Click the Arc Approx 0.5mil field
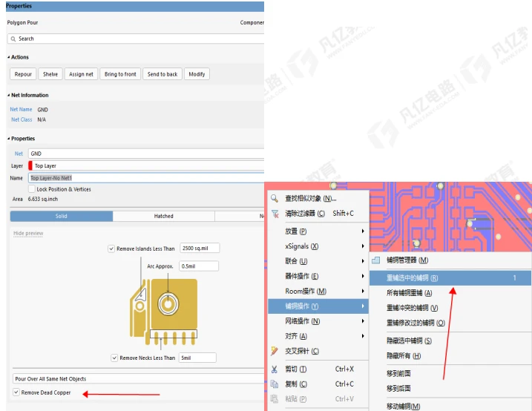The image size is (532, 411). [x=199, y=266]
